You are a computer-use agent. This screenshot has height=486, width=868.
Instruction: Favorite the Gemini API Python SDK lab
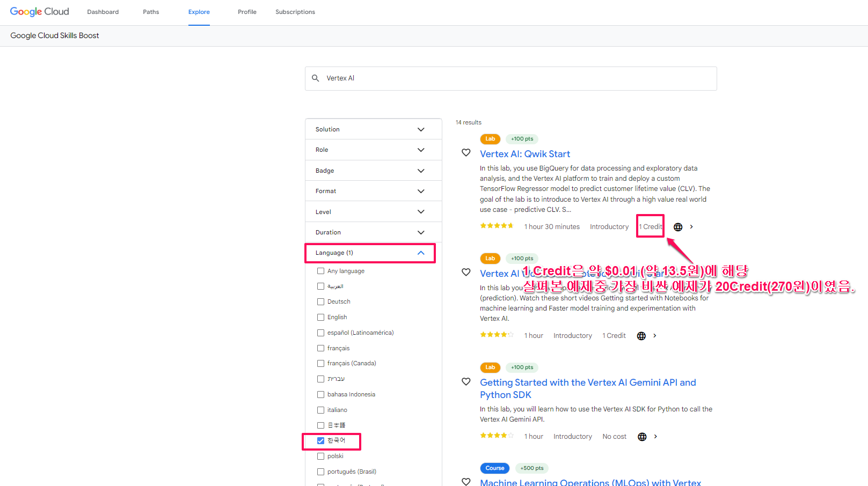tap(466, 382)
